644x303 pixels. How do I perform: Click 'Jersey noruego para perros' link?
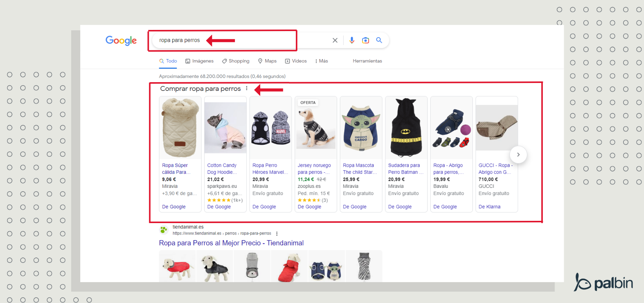tap(314, 169)
